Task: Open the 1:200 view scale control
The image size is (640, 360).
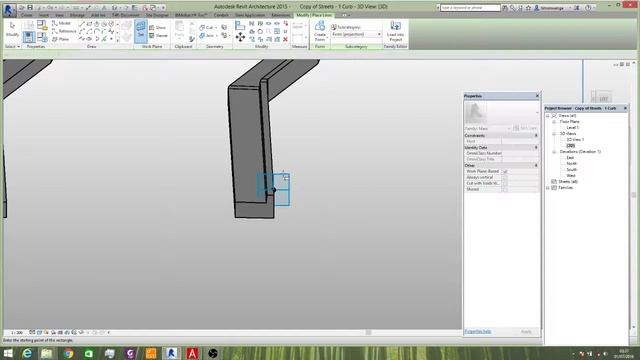Action: tap(17, 333)
